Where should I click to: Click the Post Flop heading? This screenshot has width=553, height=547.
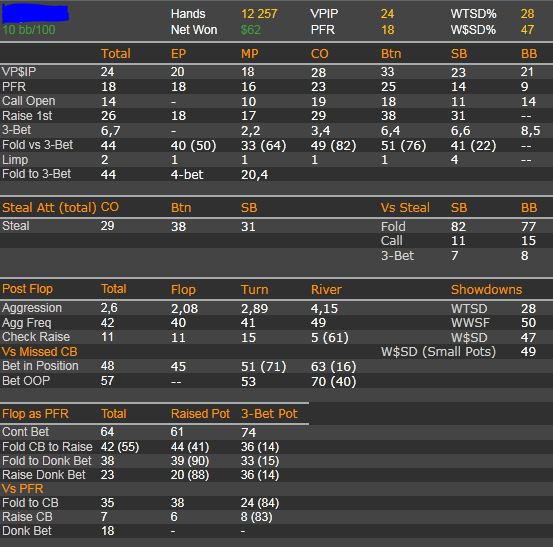coord(28,289)
